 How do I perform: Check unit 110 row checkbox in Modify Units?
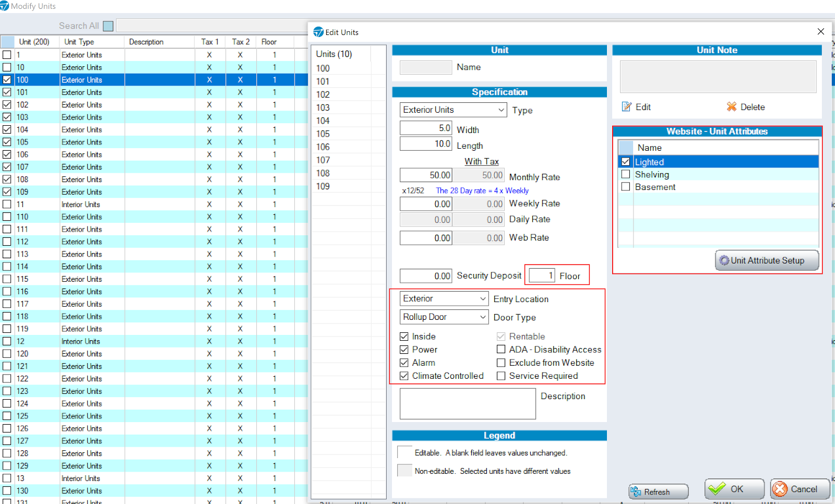[x=7, y=217]
